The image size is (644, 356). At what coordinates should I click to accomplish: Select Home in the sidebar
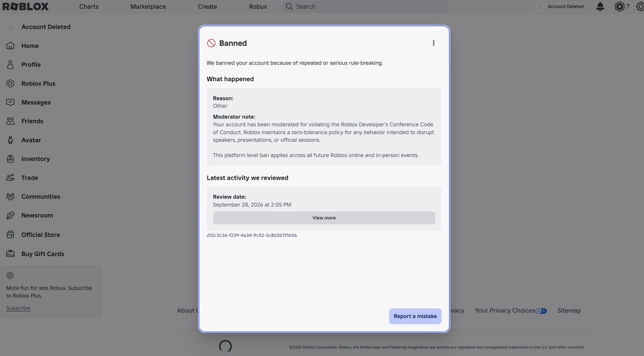click(x=30, y=46)
